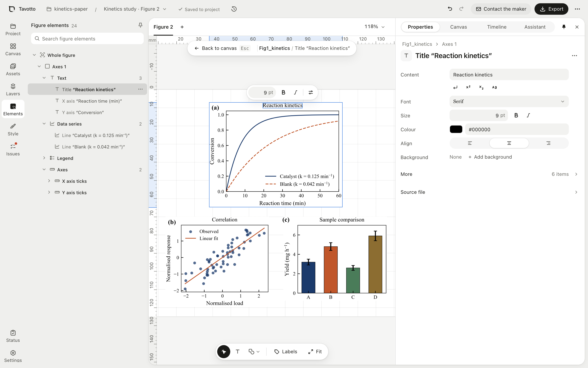Image resolution: width=588 pixels, height=368 pixels.
Task: Open more options for Title properties header
Action: 574,56
